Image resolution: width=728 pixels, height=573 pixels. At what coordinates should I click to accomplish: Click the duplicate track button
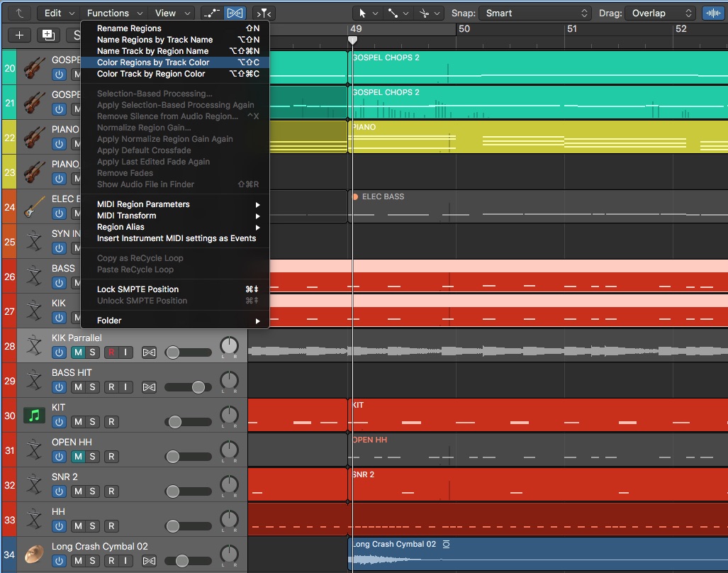[x=47, y=35]
